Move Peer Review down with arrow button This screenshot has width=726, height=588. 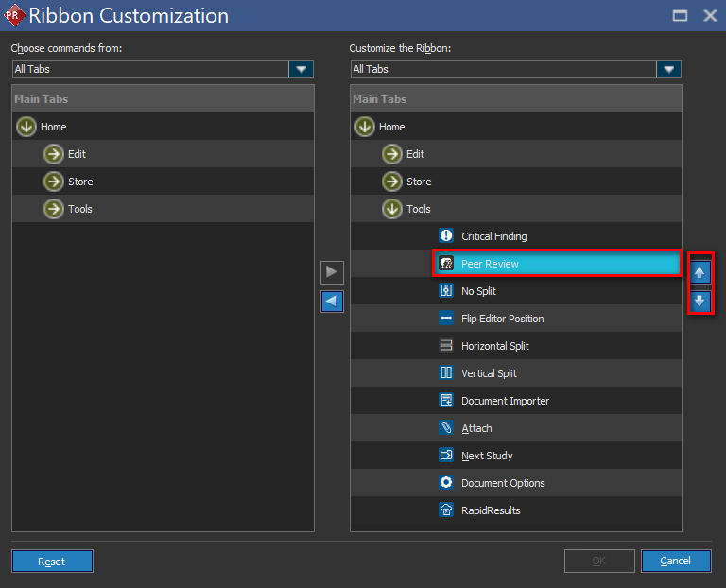pos(700,302)
